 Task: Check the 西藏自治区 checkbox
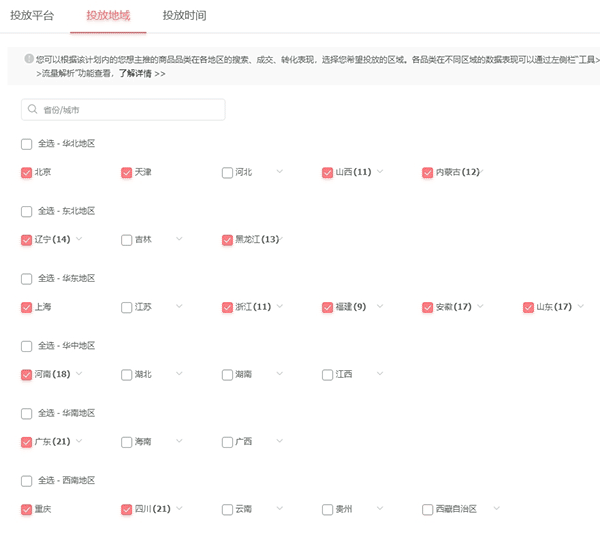(427, 509)
